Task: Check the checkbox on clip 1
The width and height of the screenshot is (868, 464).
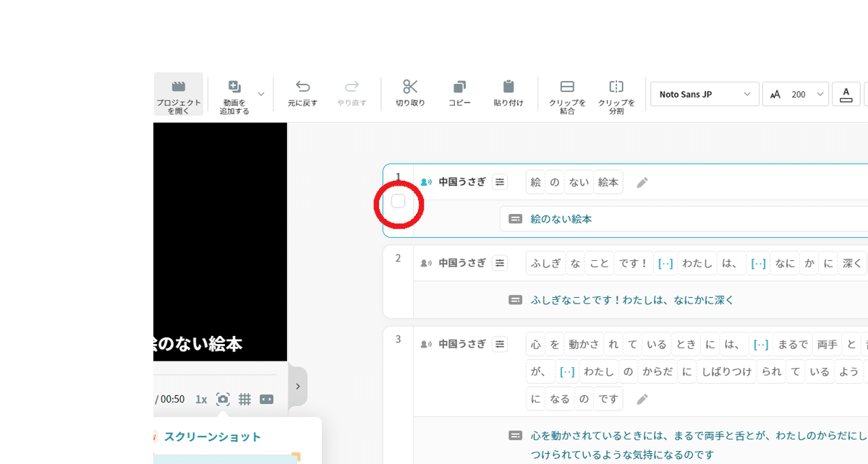Action: (398, 201)
